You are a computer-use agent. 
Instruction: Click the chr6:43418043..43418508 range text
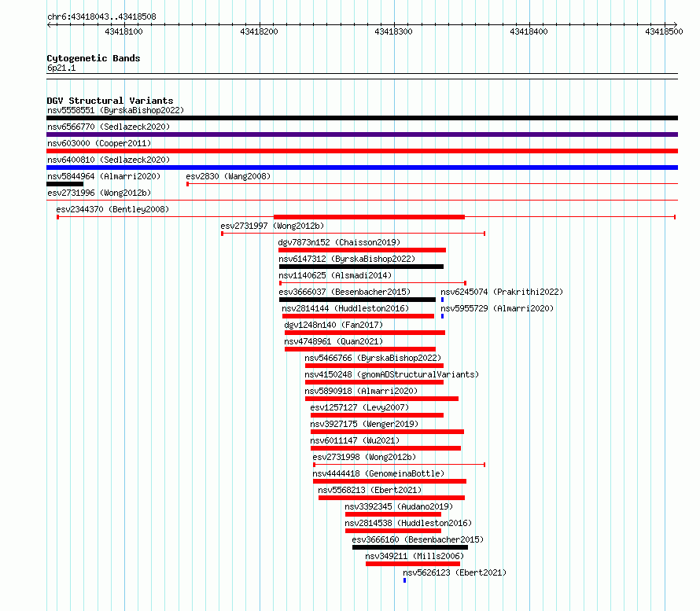101,17
